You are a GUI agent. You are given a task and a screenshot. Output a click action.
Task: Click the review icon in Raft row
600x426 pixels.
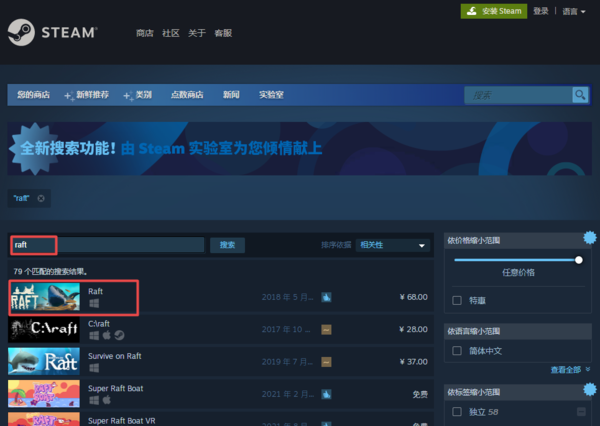coord(326,297)
